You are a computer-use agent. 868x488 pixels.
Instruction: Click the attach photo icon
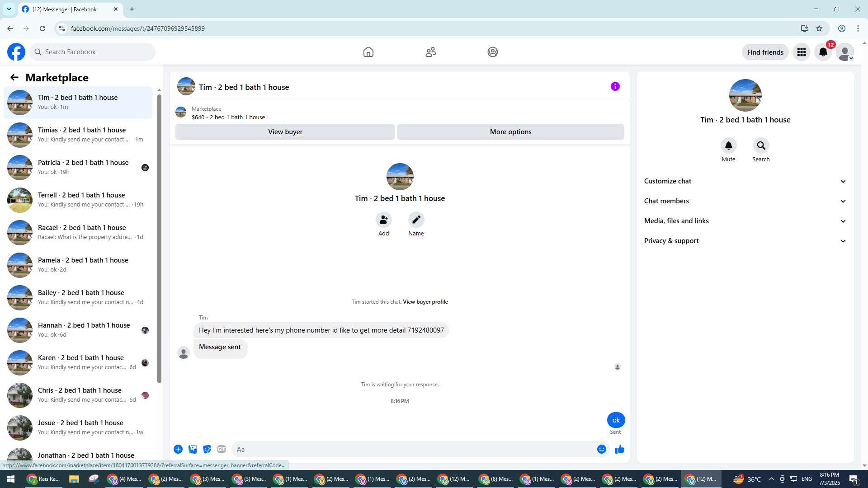click(x=193, y=449)
